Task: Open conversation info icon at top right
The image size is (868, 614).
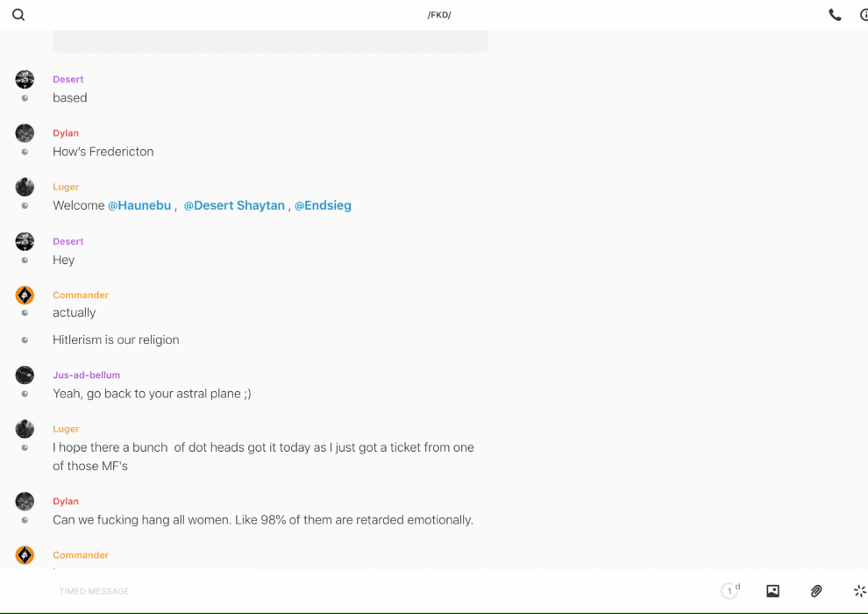Action: coord(864,15)
